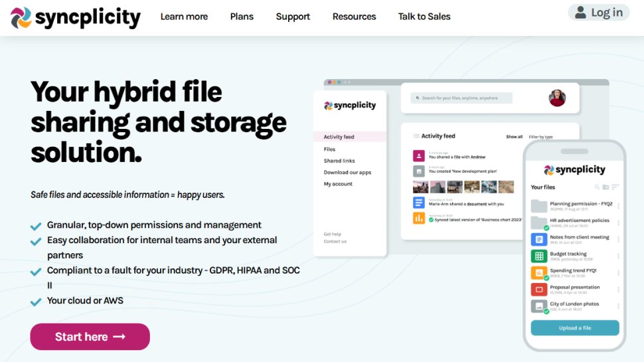Click the last photo thumbnail in feed

(506, 187)
